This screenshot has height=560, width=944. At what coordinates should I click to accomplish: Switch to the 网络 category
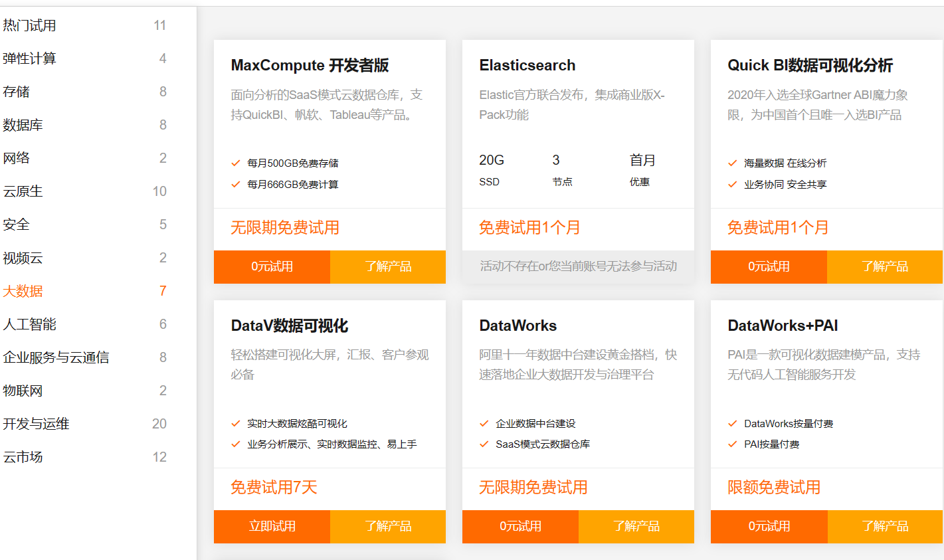16,158
